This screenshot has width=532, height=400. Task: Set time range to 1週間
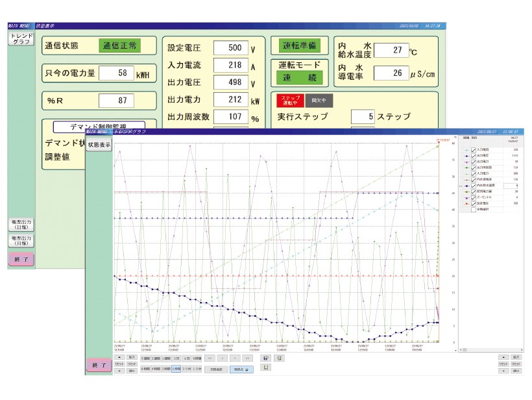tap(166, 358)
